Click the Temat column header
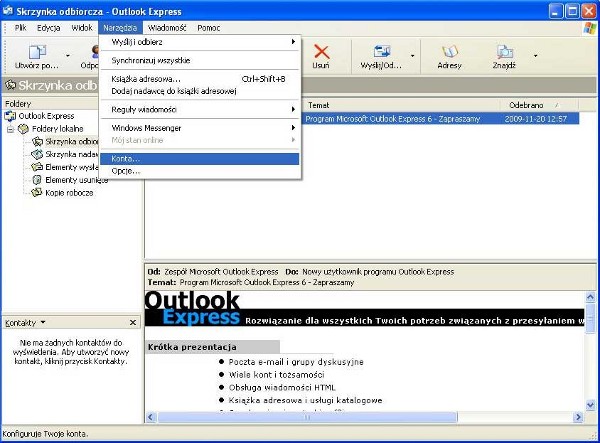This screenshot has height=443, width=600. (401, 105)
